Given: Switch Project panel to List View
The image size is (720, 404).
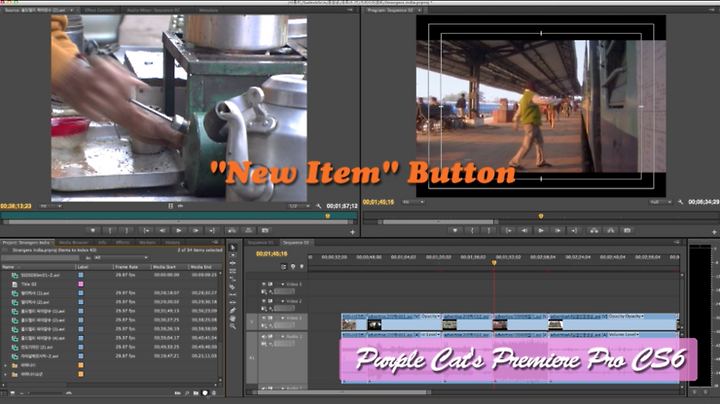Looking at the screenshot, I should pos(4,393).
